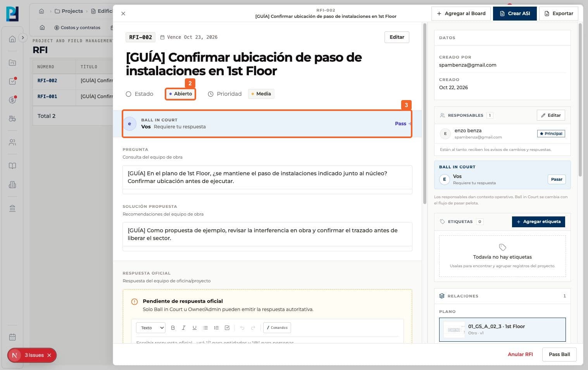
Task: Close the RFI-002 detail panel
Action: (x=123, y=14)
